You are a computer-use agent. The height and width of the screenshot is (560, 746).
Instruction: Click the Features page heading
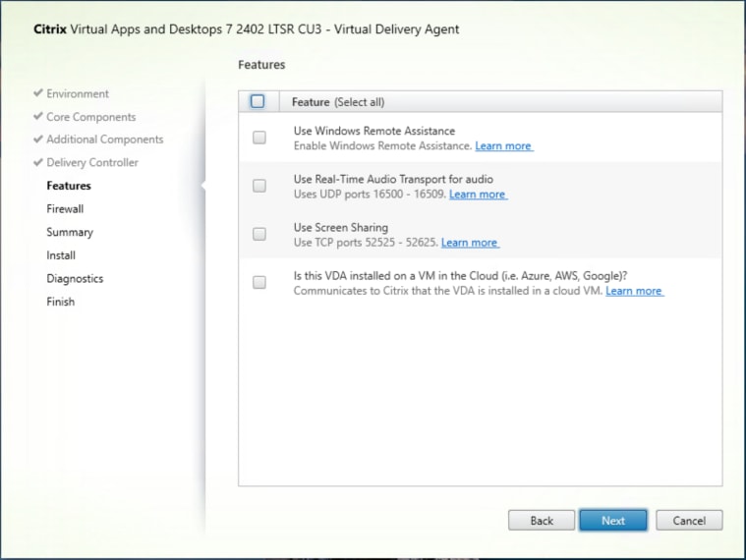pos(261,65)
